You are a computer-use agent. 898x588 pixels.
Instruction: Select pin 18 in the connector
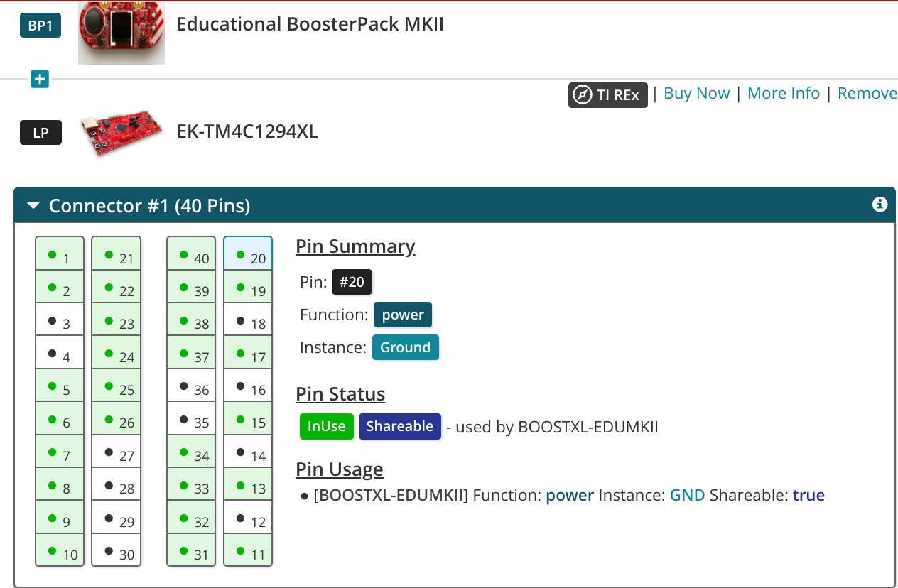tap(248, 320)
